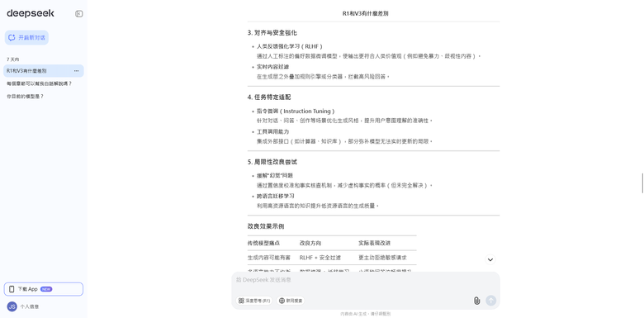This screenshot has width=644, height=318.
Task: Click the bullet 人类反馈强化学习（RLHF）
Action: pyautogui.click(x=290, y=46)
